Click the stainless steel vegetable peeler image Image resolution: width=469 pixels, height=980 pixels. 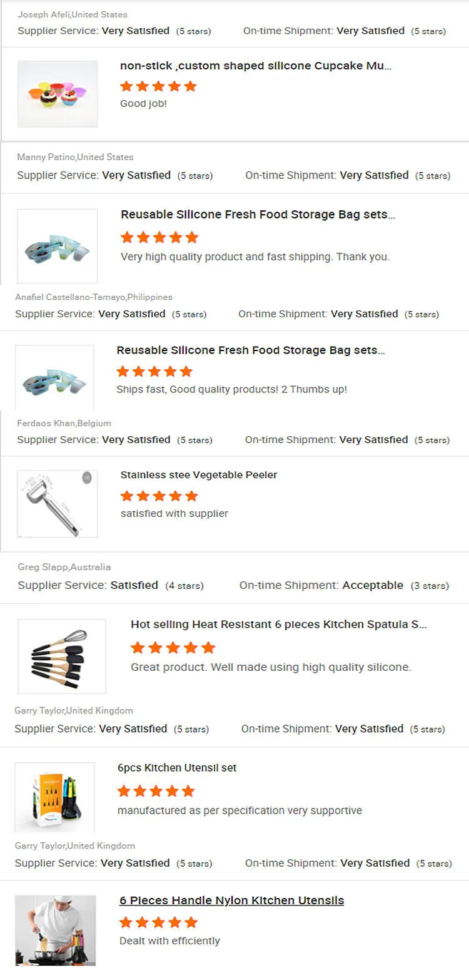[57, 504]
